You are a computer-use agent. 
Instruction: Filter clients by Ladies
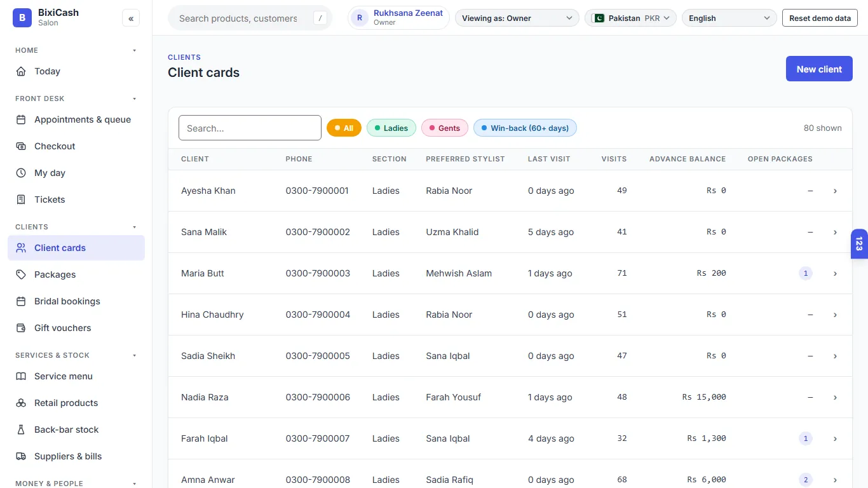click(x=391, y=128)
